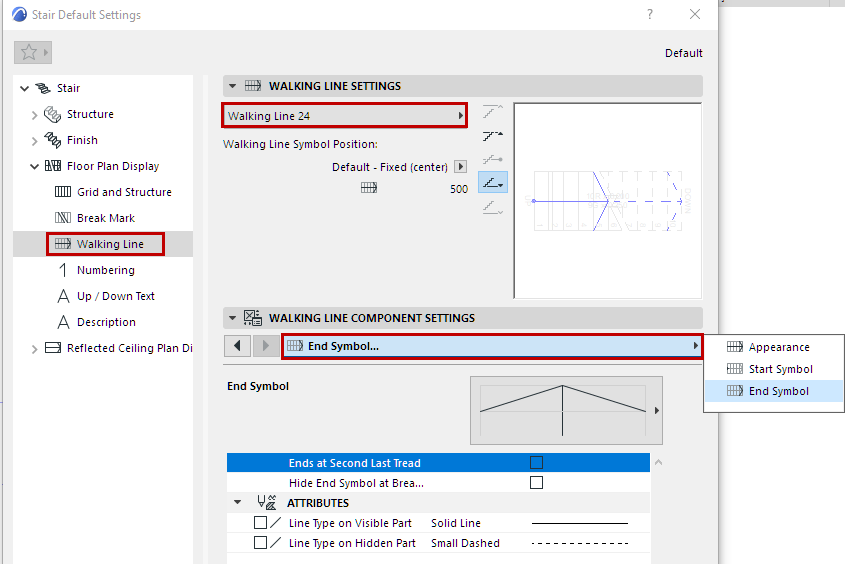The image size is (845, 564).
Task: Go to previous component settings page
Action: click(238, 346)
